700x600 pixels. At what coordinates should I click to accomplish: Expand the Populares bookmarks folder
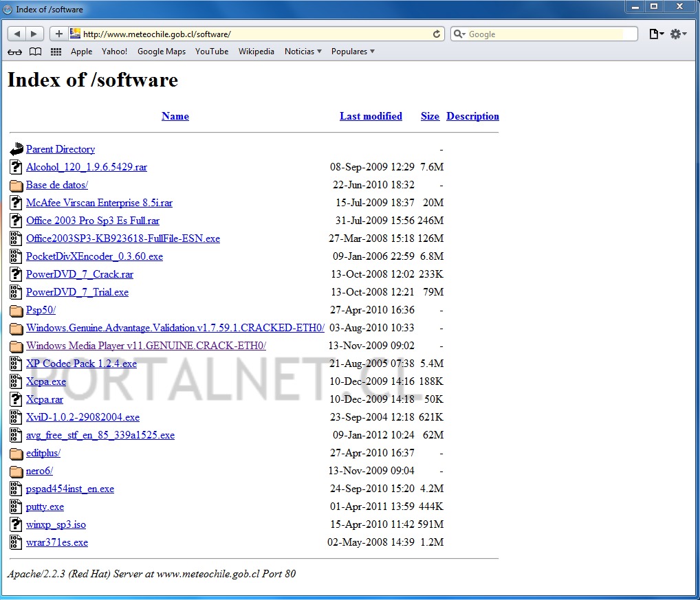point(353,52)
